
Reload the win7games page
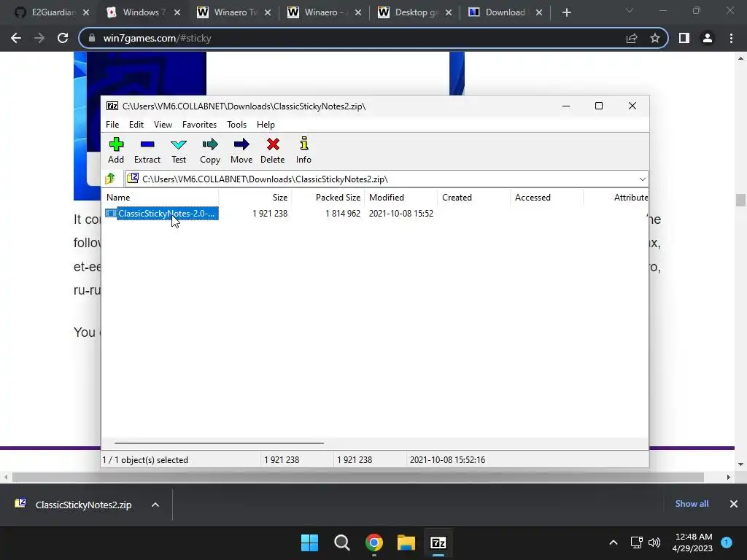[63, 38]
